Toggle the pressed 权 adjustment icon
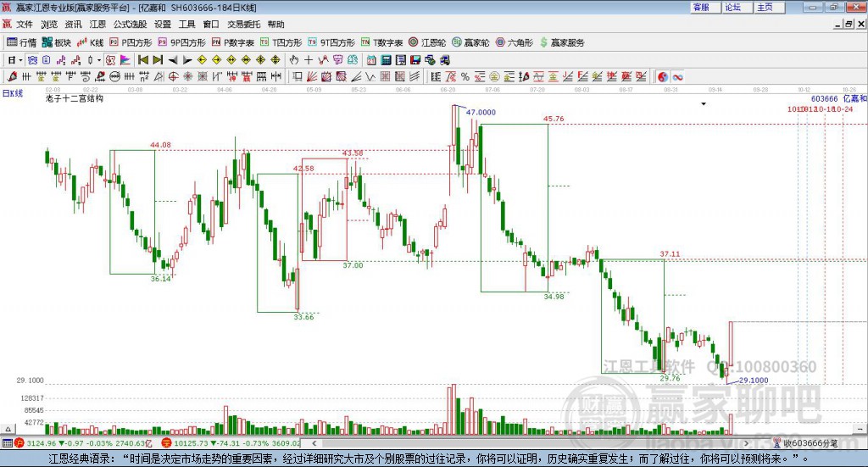Screen dimensions: 868x467 110,60
